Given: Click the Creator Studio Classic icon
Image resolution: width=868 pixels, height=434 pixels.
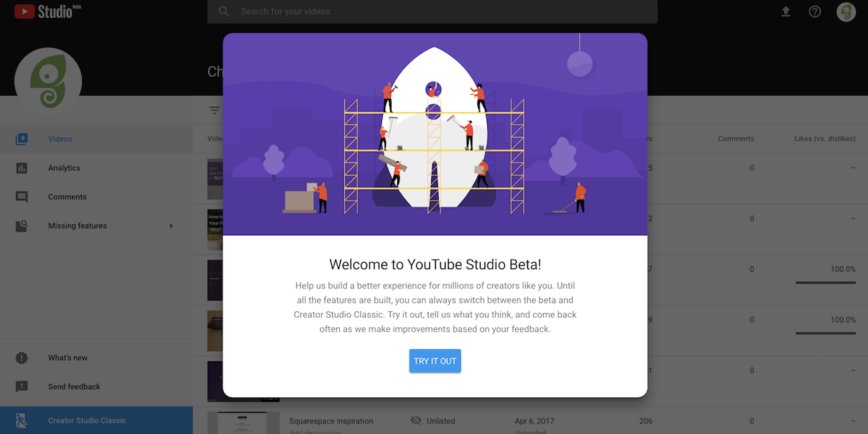Looking at the screenshot, I should [x=21, y=421].
